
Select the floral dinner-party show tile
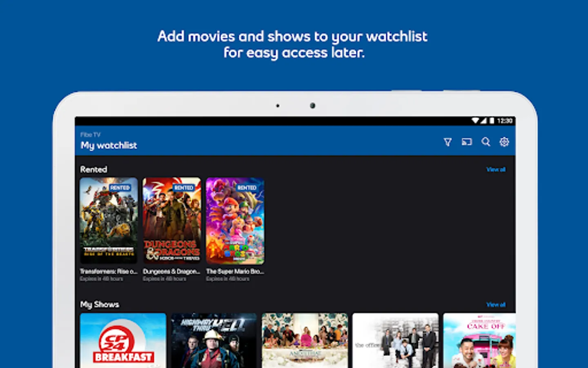[305, 340]
